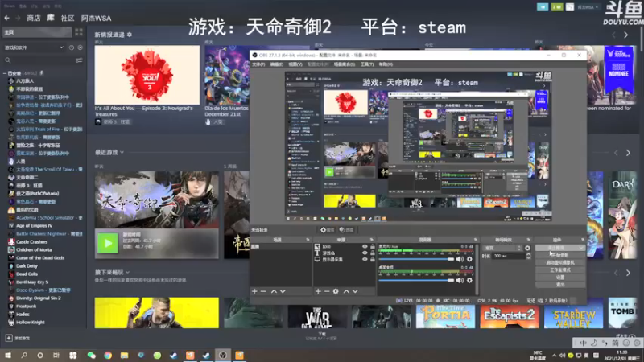Move source up with arrow icon

click(x=346, y=291)
